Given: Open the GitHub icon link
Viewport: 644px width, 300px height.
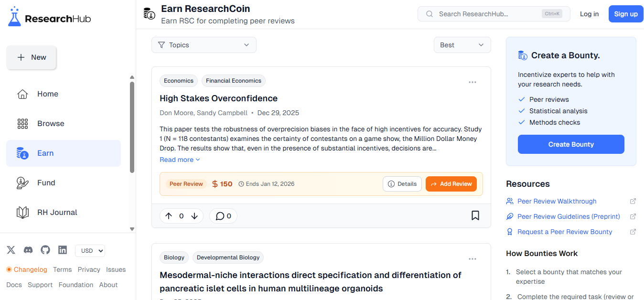Looking at the screenshot, I should tap(45, 250).
